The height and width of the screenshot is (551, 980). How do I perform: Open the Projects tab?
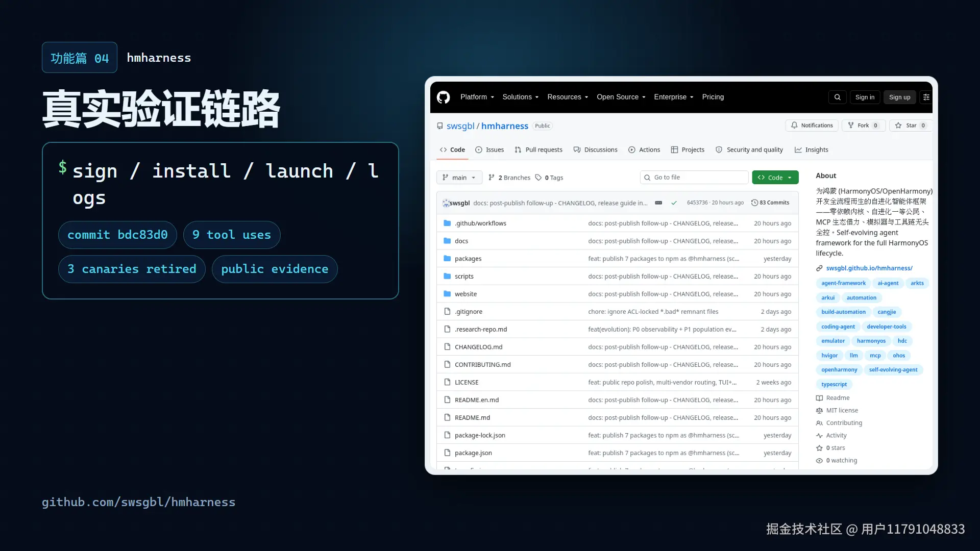(x=688, y=150)
